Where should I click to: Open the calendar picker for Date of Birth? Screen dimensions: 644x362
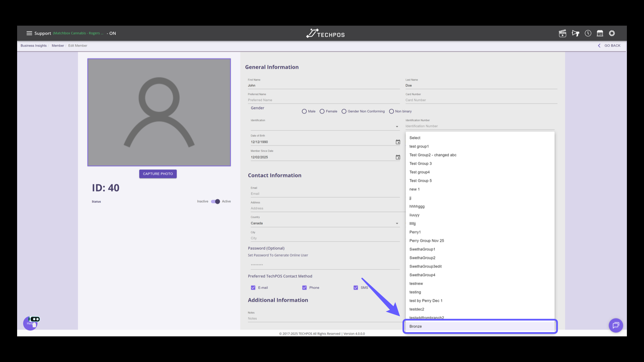398,142
